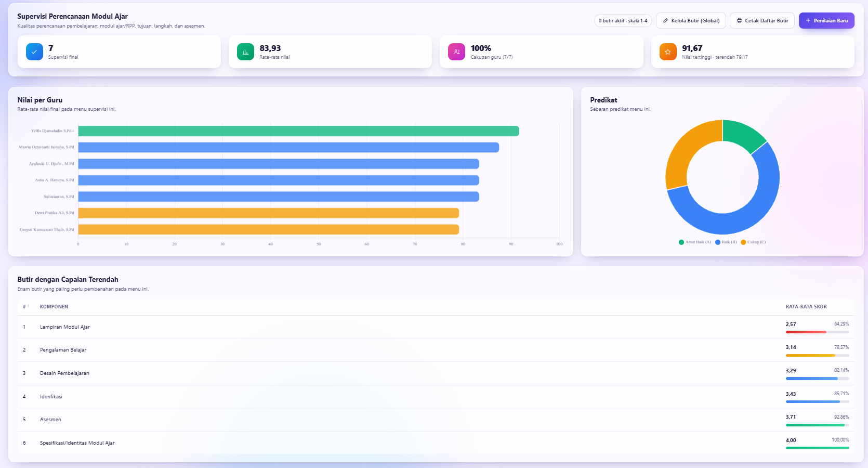The width and height of the screenshot is (868, 468).
Task: Click the KOMPONEN column header
Action: coord(54,307)
